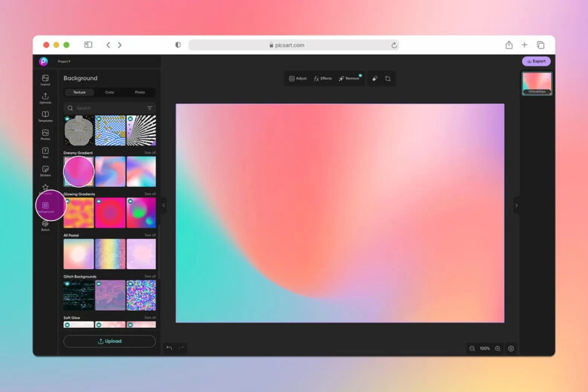Open the Uploads panel in sidebar

45,98
